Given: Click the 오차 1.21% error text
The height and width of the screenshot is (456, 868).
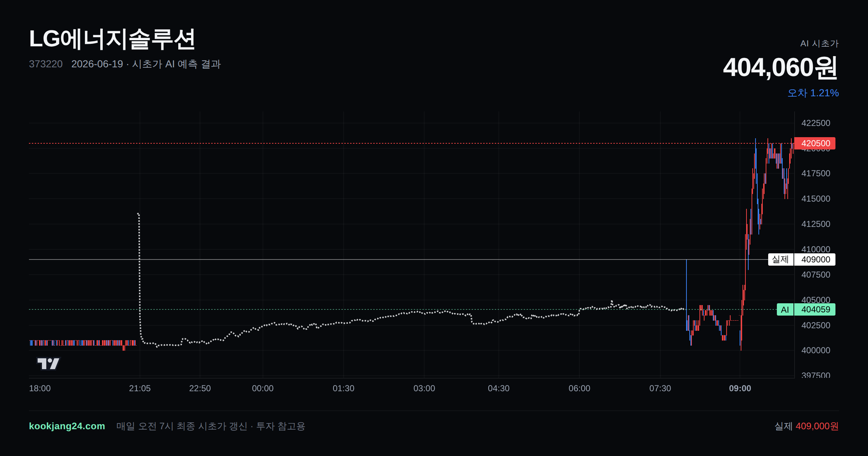Looking at the screenshot, I should tap(813, 93).
